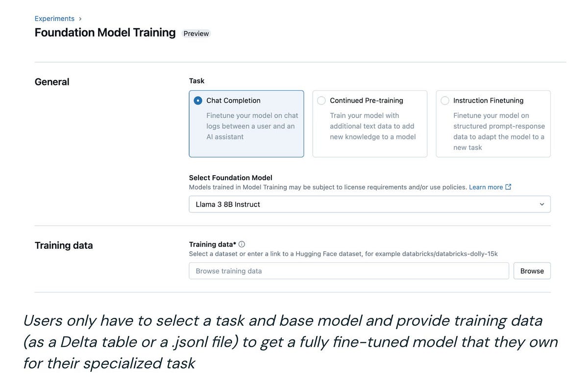Choose the Continued Pre-training card description
Screen dimensions: 588x389
pyautogui.click(x=373, y=126)
